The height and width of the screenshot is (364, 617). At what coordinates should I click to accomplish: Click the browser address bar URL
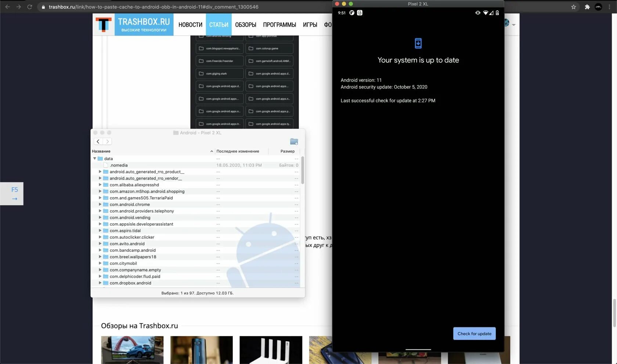[x=154, y=7]
